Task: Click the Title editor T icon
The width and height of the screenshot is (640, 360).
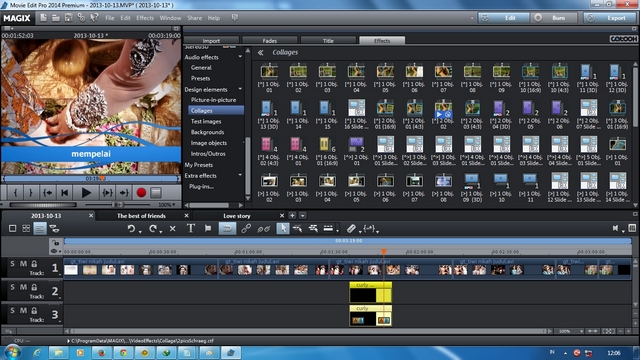Action: 191,229
